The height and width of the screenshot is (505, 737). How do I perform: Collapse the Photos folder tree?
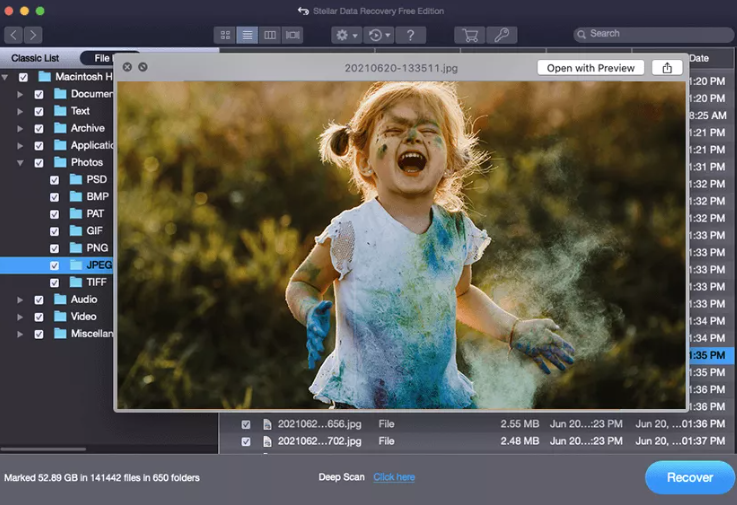pos(20,162)
